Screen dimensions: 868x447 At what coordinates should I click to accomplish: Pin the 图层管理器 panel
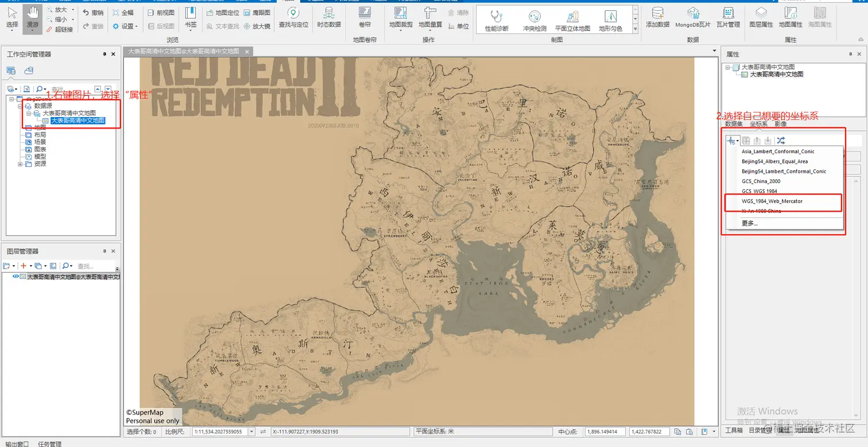(x=104, y=251)
